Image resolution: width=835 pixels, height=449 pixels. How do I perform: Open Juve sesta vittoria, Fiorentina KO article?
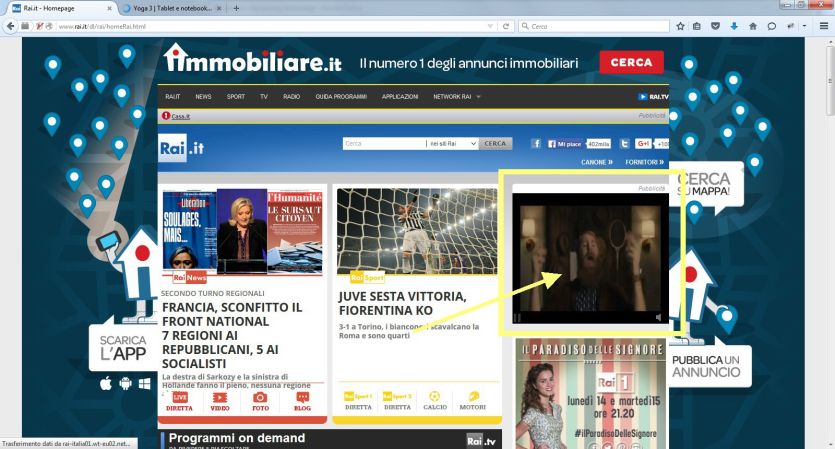(x=403, y=303)
